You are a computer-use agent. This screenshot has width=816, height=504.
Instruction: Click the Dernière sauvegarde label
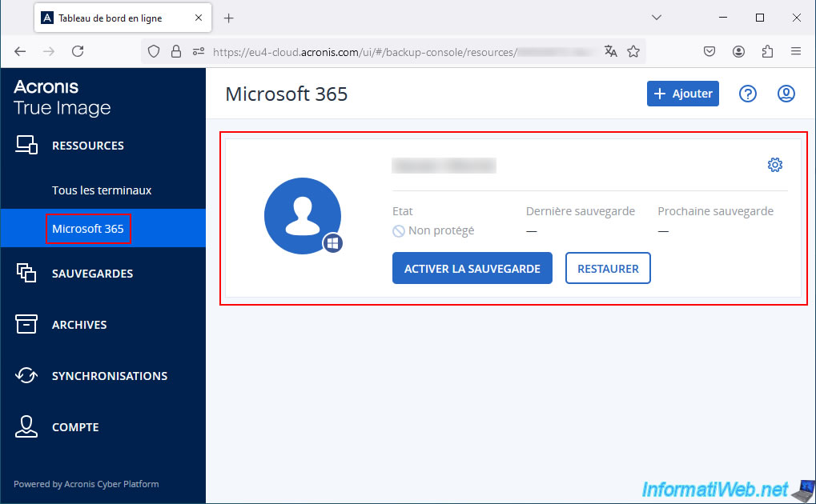click(581, 211)
